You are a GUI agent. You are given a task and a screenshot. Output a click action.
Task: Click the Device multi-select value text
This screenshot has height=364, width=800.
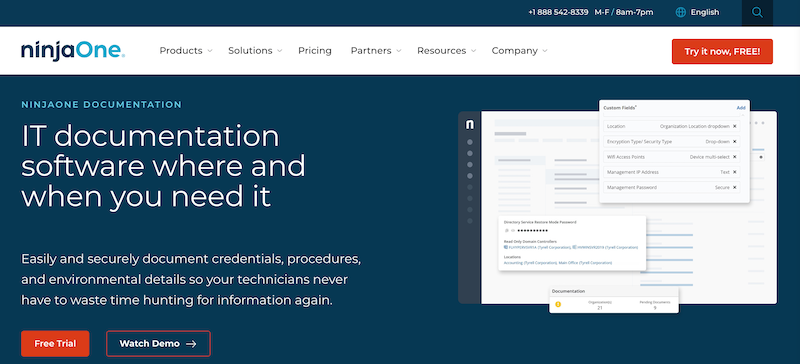pos(710,157)
